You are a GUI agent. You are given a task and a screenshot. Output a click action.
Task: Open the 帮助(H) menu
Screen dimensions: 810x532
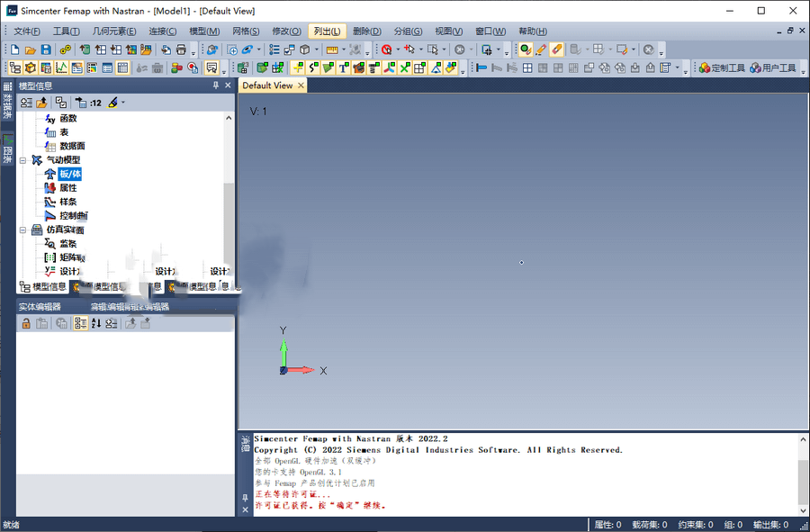click(x=533, y=31)
